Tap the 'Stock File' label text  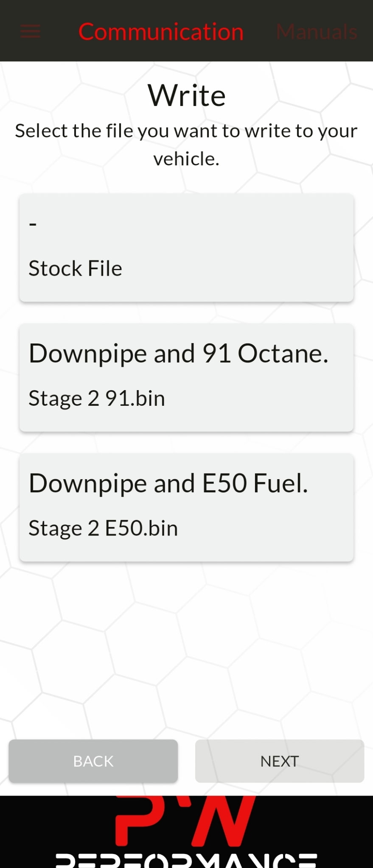(x=76, y=269)
